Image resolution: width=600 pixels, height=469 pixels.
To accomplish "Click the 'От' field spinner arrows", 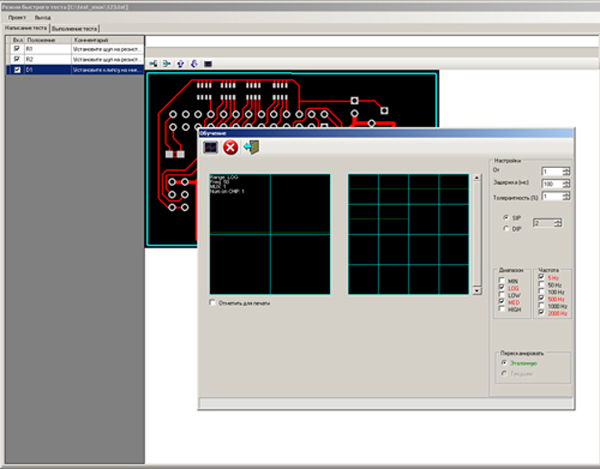I will click(566, 171).
